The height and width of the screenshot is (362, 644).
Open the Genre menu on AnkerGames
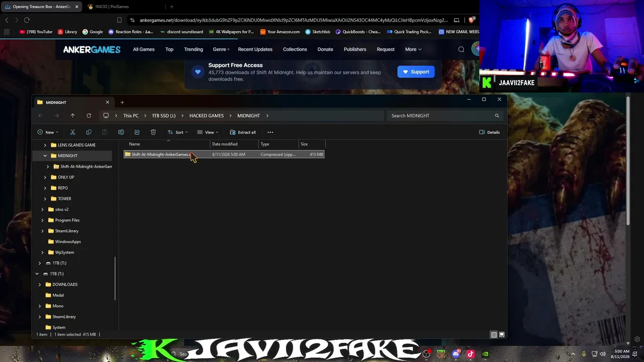click(x=221, y=49)
